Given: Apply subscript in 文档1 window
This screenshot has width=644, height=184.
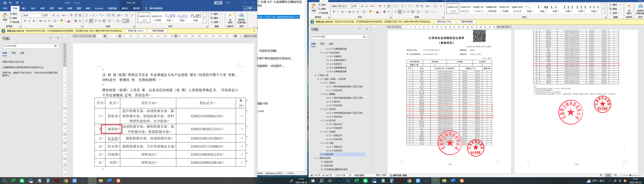Looking at the screenshot, I should (x=45, y=21).
